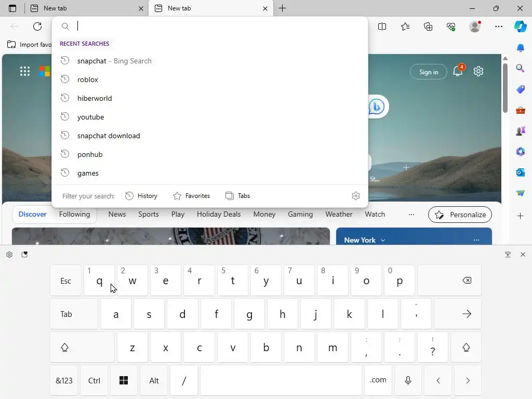Open the page notifications bell with badge
The width and height of the screenshot is (532, 399).
tap(458, 71)
